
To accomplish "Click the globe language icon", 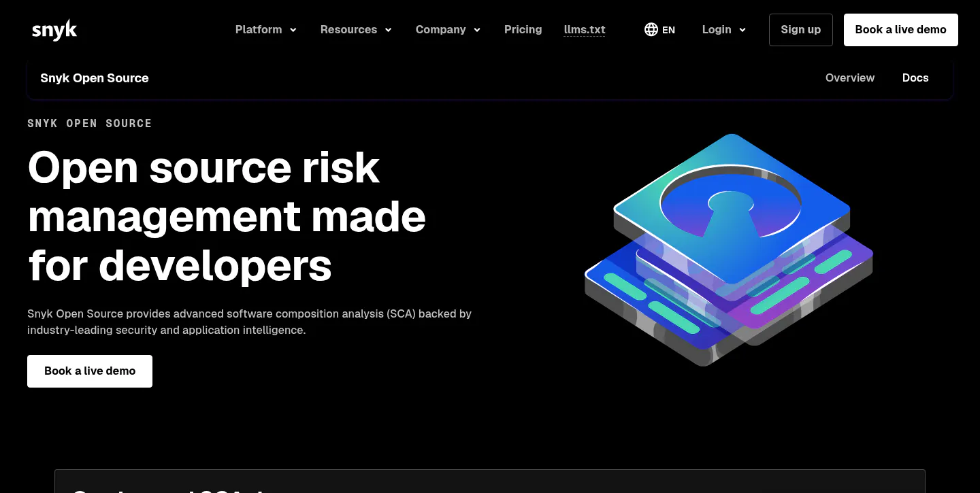I will coord(651,30).
